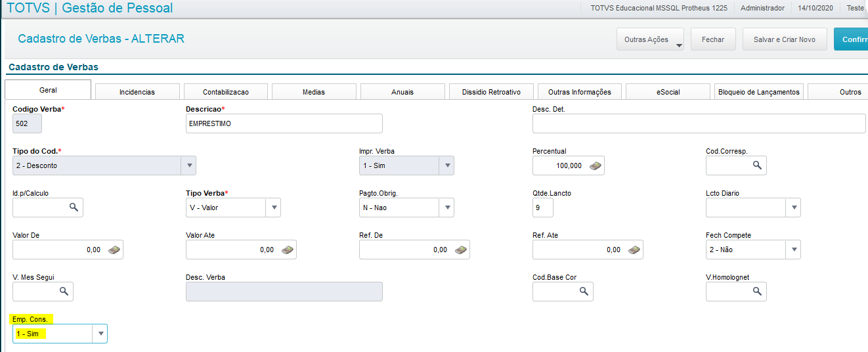Click Administrador in the header bar
The image size is (868, 352).
[x=762, y=8]
